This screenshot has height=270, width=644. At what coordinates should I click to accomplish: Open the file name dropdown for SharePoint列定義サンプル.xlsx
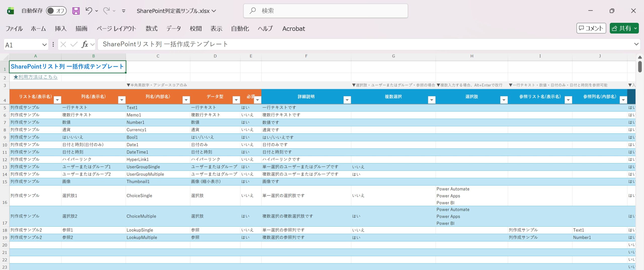coord(214,11)
